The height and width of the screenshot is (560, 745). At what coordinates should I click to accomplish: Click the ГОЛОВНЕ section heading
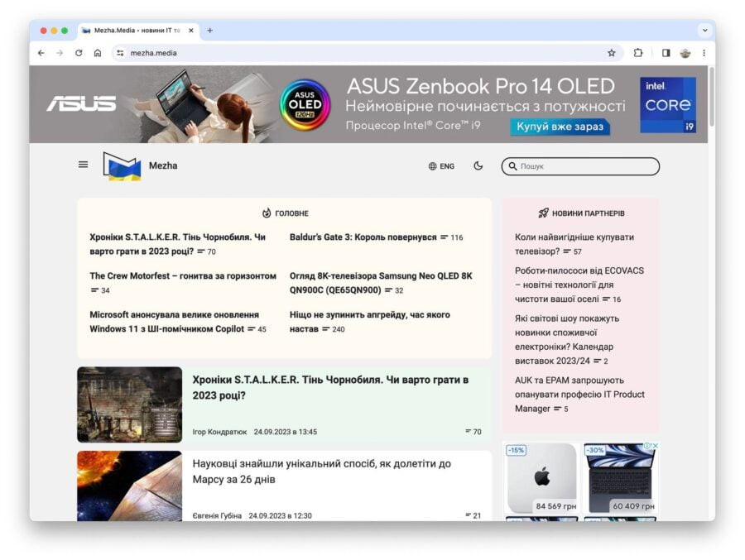pyautogui.click(x=285, y=213)
